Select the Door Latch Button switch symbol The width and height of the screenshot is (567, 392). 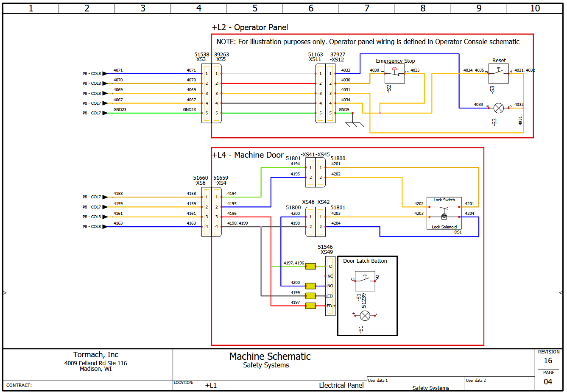365,281
